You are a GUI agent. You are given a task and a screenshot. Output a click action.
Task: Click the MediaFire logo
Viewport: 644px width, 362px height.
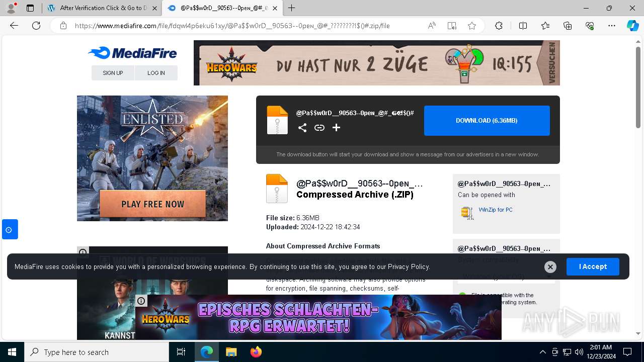132,53
